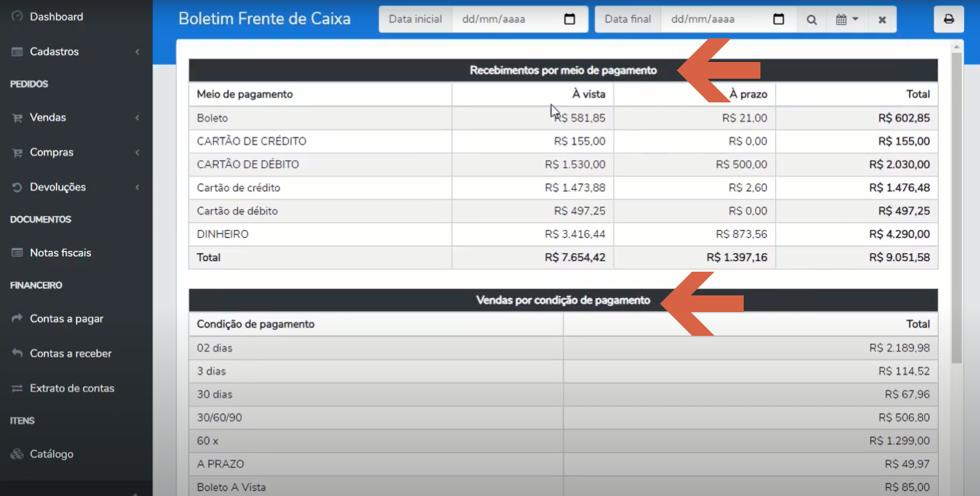This screenshot has width=980, height=496.
Task: Click the Contas a receber reply icon
Action: pyautogui.click(x=17, y=353)
